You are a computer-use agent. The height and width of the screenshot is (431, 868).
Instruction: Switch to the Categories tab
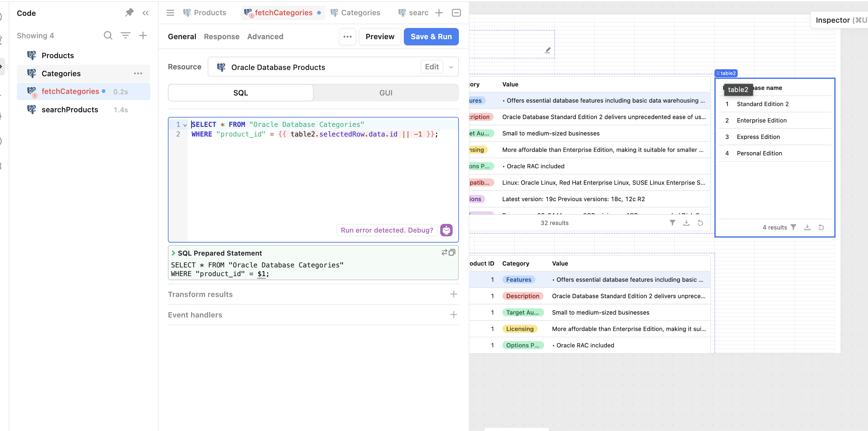click(x=355, y=13)
